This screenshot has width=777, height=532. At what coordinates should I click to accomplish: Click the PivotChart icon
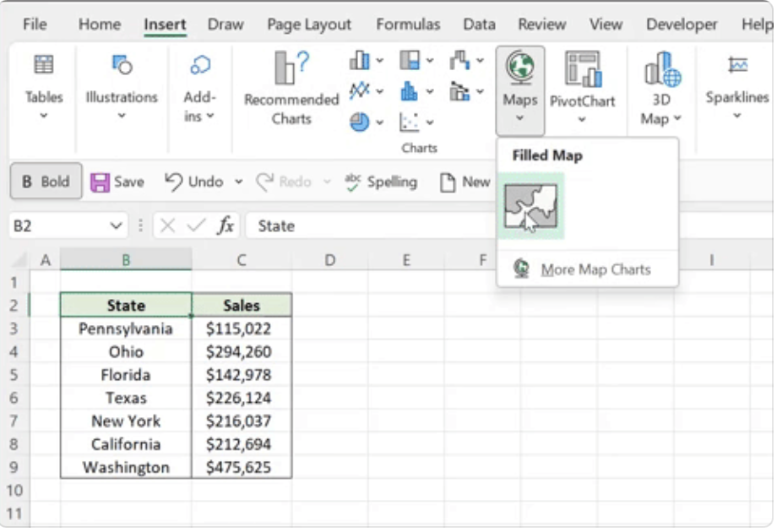pyautogui.click(x=584, y=68)
